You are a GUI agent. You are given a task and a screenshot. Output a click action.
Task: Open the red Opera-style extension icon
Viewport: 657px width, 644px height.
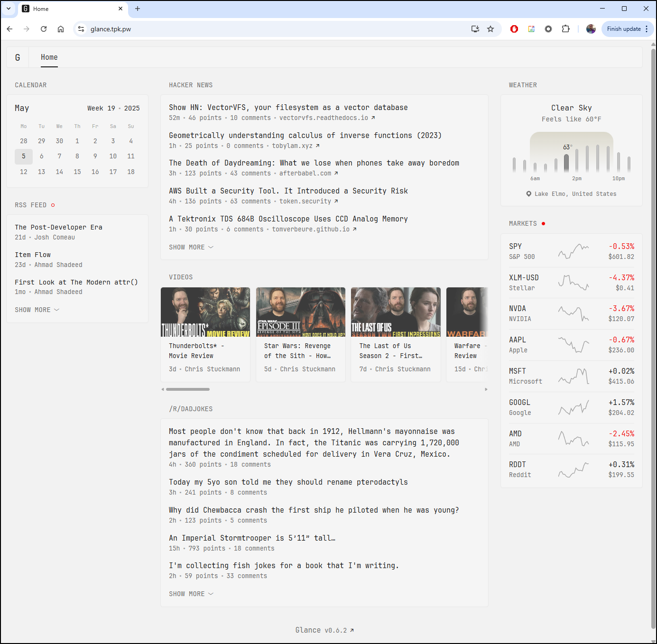514,29
